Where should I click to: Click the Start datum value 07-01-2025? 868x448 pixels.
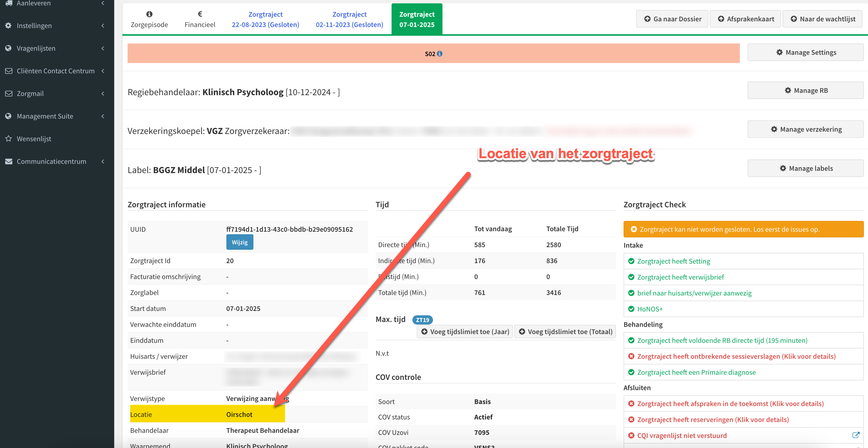pos(243,308)
